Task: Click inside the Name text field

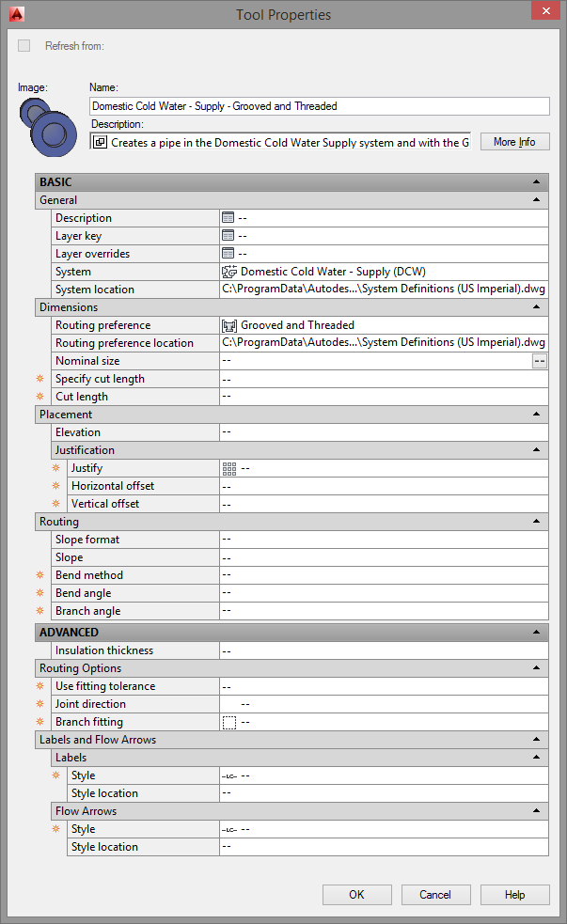Action: point(282,105)
